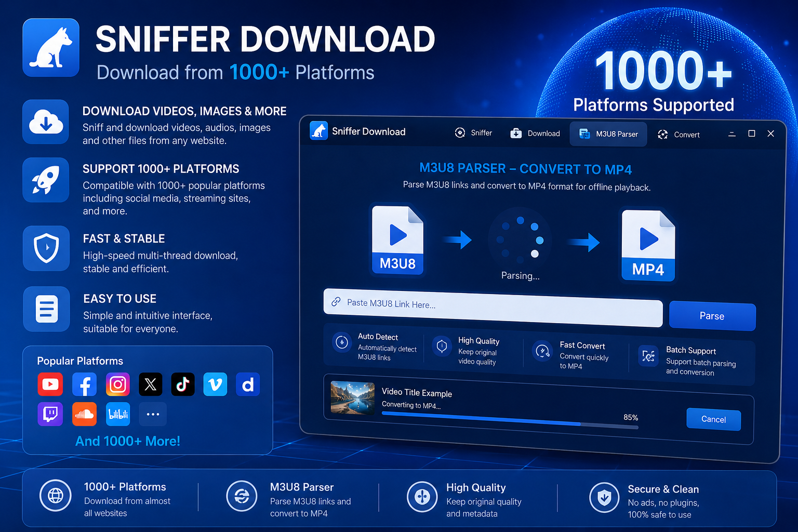798x532 pixels.
Task: Click the And 1000+ More! link
Action: click(128, 441)
